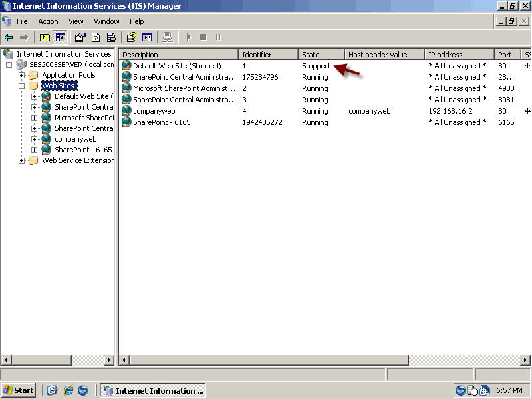Click Internet Information Services root tree icon
The image size is (532, 399).
tap(9, 54)
